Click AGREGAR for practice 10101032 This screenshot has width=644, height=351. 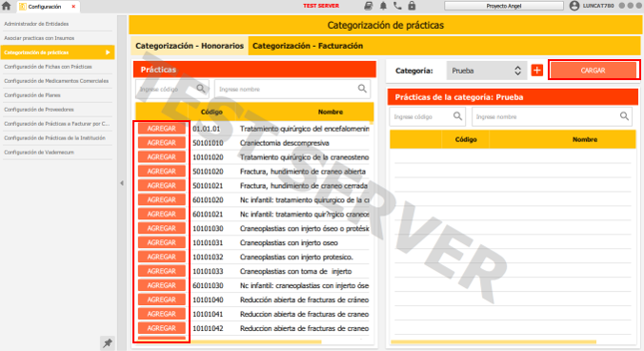(x=161, y=257)
